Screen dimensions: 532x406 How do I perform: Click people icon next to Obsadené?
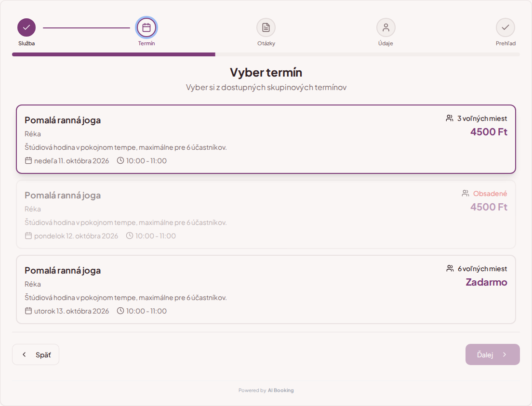click(x=465, y=193)
